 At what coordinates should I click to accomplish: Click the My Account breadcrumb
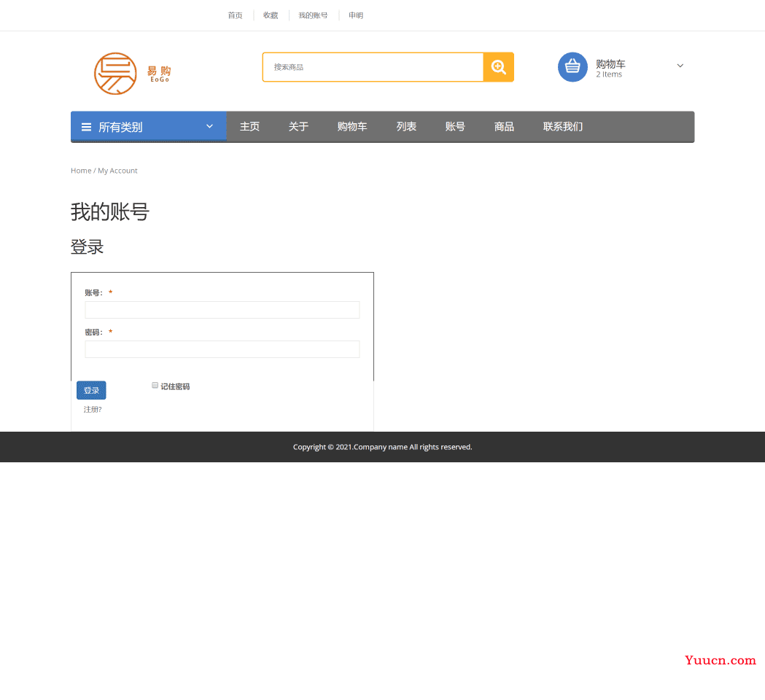coord(117,171)
